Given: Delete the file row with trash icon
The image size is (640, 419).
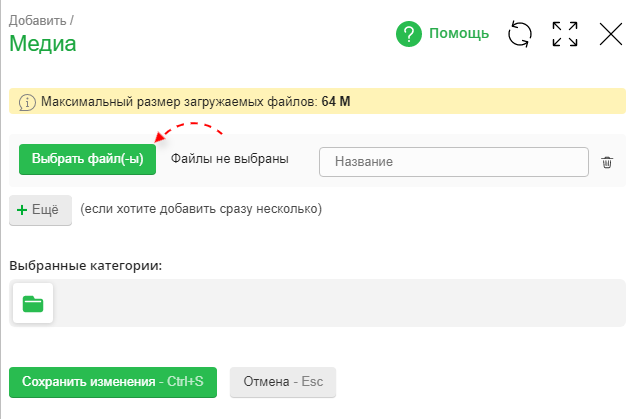Looking at the screenshot, I should pos(607,162).
